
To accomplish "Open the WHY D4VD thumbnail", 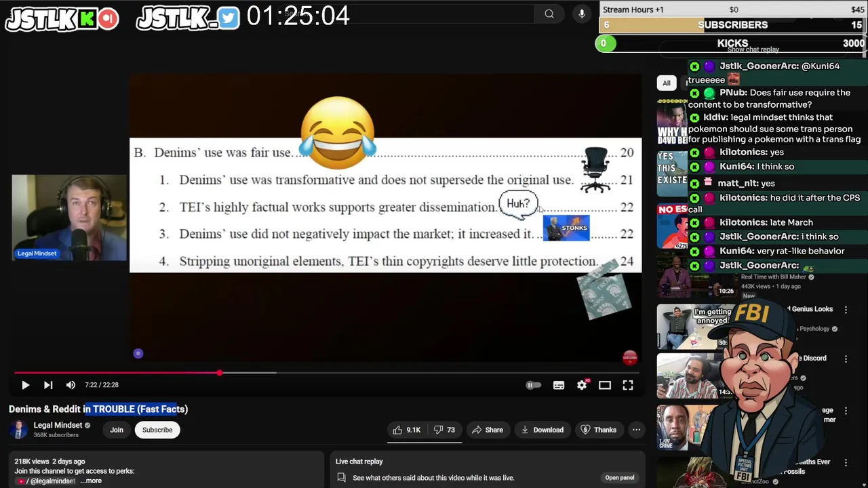I will [672, 122].
